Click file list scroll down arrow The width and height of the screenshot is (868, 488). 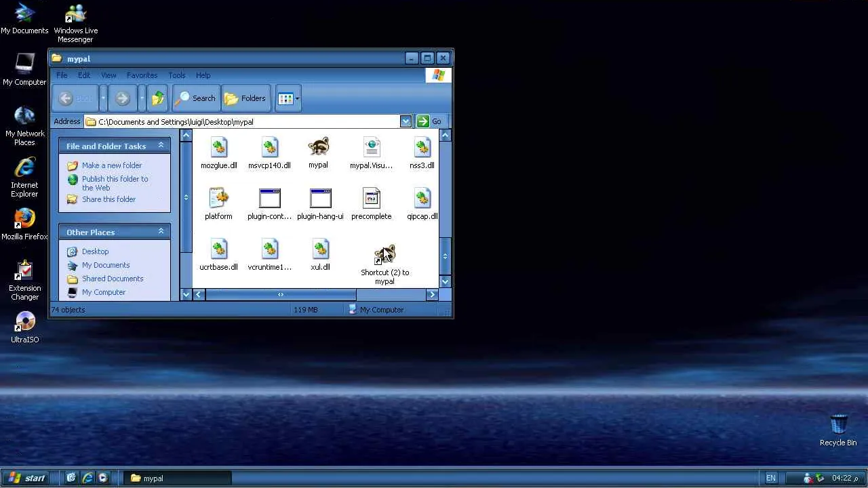[x=445, y=281]
